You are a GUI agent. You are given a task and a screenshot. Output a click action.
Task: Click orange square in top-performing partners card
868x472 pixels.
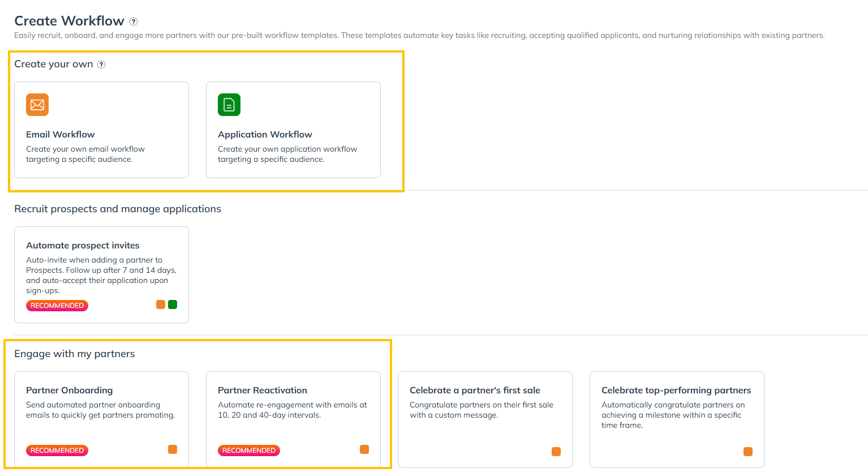(748, 452)
